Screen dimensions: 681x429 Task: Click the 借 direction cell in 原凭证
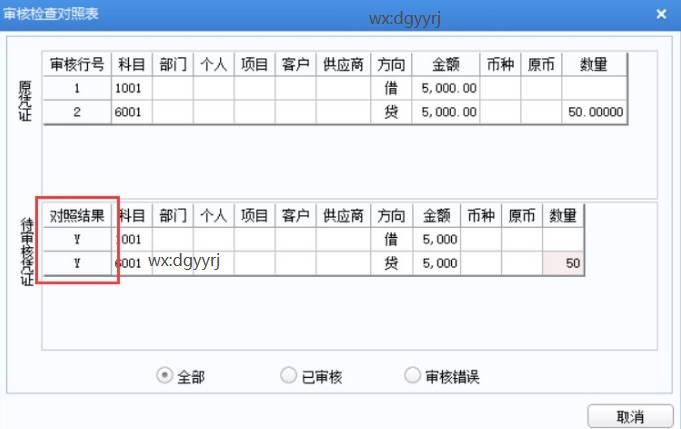pos(391,88)
